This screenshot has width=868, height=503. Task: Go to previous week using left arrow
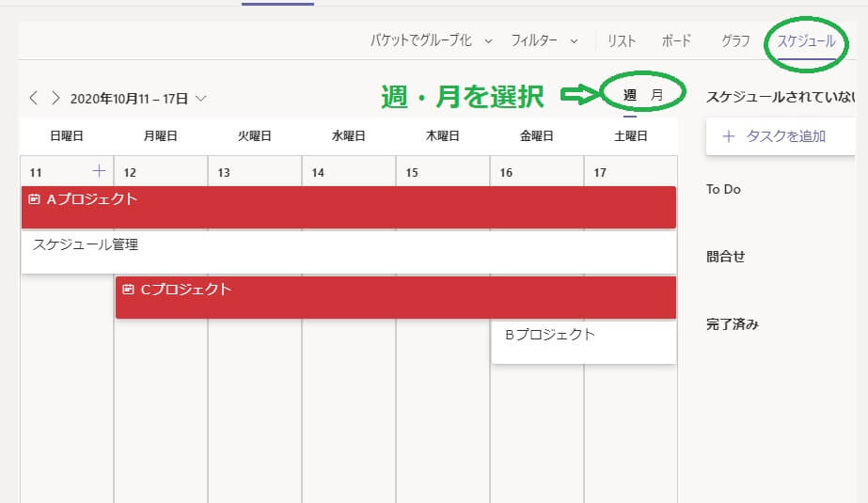(x=34, y=98)
